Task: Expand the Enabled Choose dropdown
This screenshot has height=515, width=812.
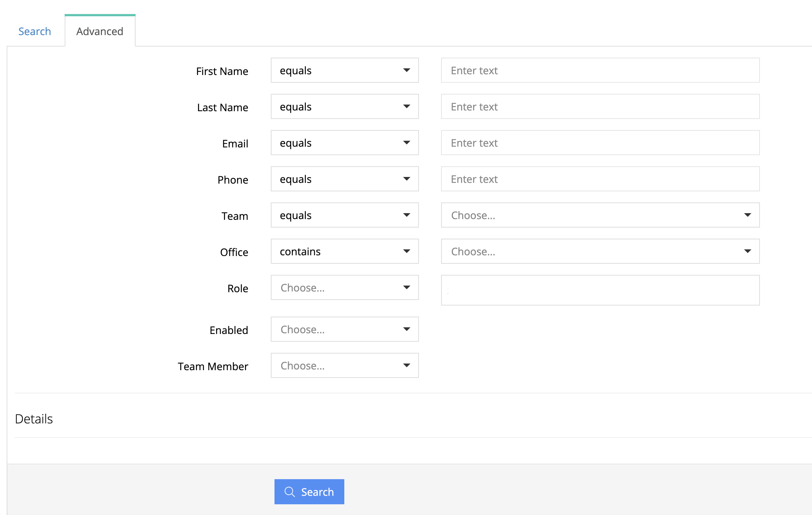Action: point(344,329)
